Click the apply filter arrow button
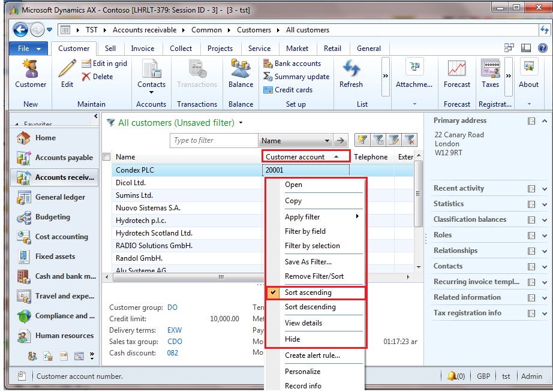 pyautogui.click(x=340, y=141)
